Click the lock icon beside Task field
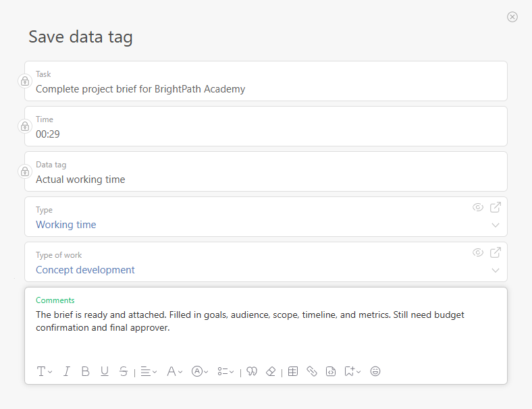The height and width of the screenshot is (409, 532). point(25,81)
